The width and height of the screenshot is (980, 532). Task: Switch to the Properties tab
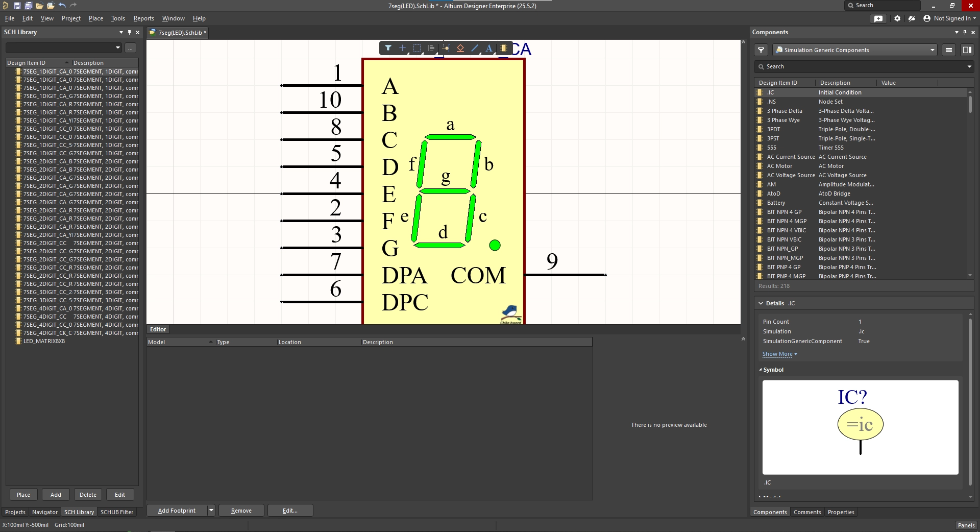[x=841, y=512]
